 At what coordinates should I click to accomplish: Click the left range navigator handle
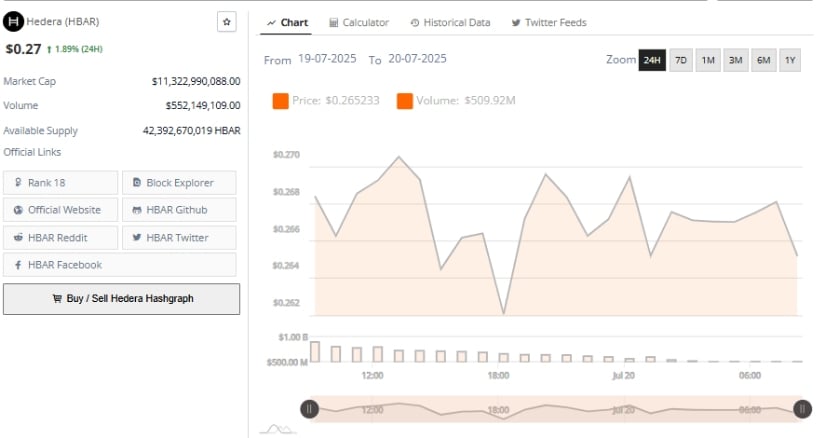click(309, 409)
